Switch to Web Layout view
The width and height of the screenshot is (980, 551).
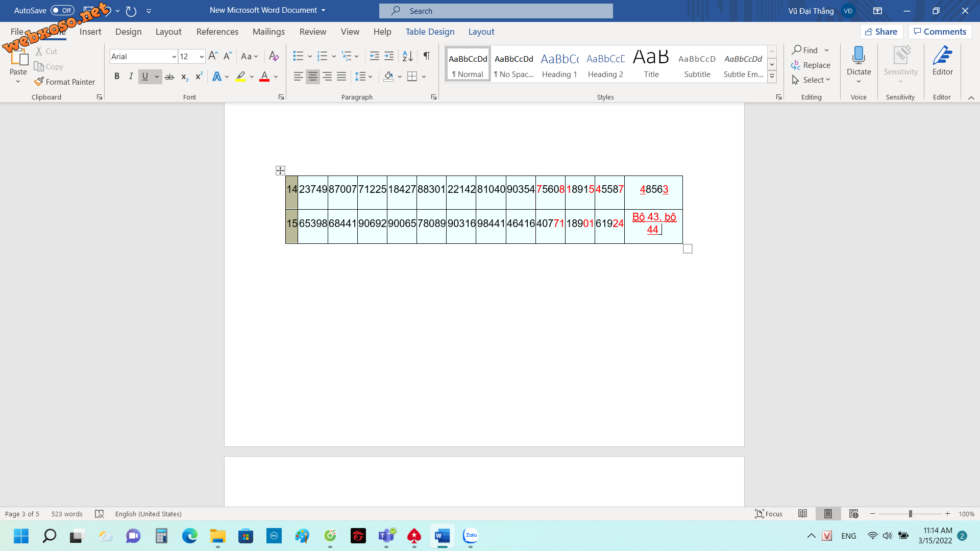coord(853,514)
